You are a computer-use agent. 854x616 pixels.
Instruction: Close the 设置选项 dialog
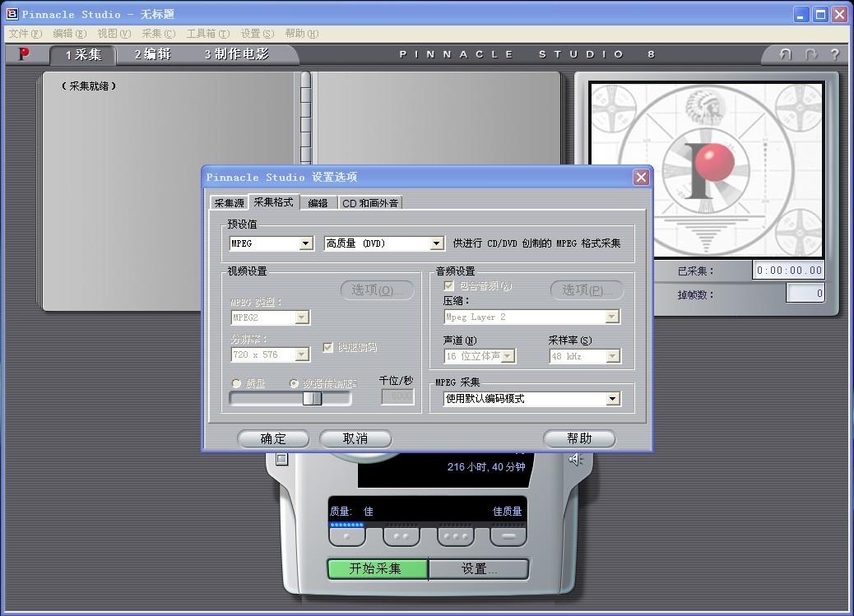(641, 178)
